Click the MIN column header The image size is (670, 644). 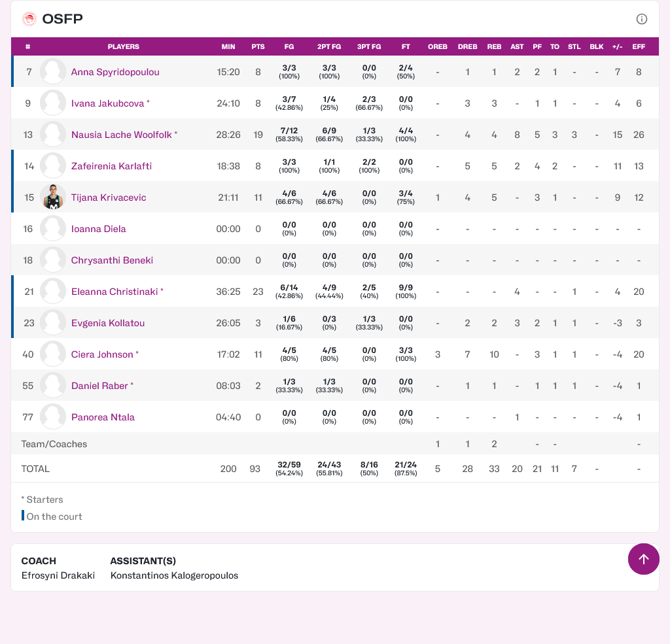(228, 47)
